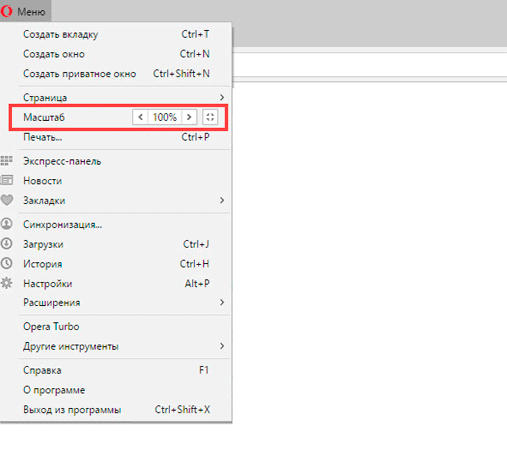Increase zoom with the right arrow
This screenshot has height=450, width=507.
(189, 117)
